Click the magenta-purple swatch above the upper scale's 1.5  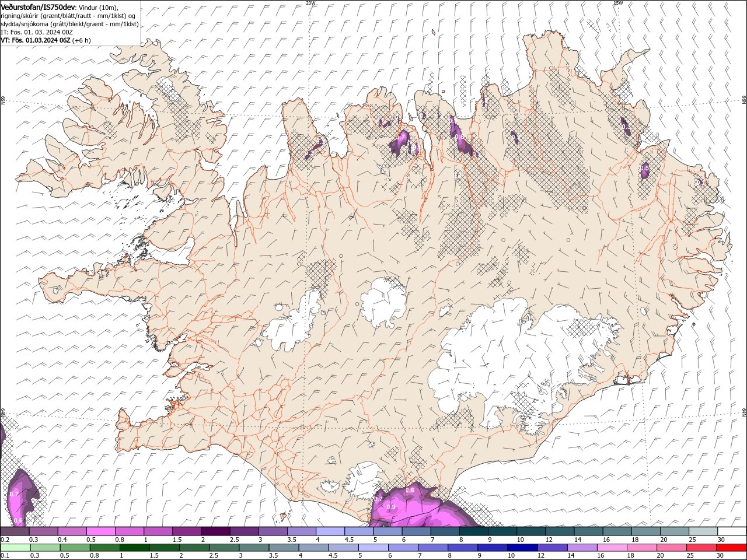coord(187,531)
